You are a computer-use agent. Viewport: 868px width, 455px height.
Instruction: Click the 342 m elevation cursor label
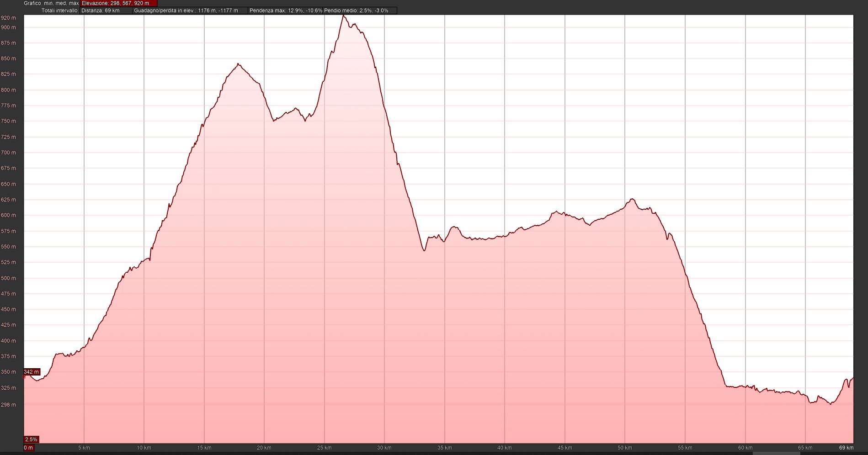point(32,372)
